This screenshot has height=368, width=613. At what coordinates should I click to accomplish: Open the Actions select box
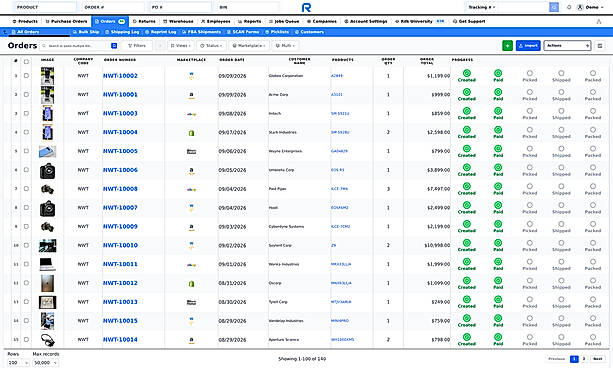(567, 46)
